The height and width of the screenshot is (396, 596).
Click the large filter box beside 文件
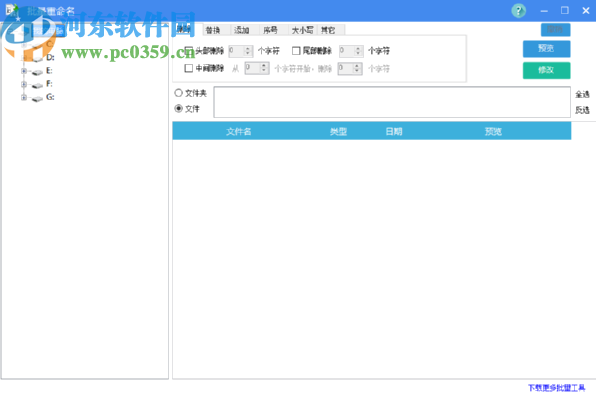(392, 102)
